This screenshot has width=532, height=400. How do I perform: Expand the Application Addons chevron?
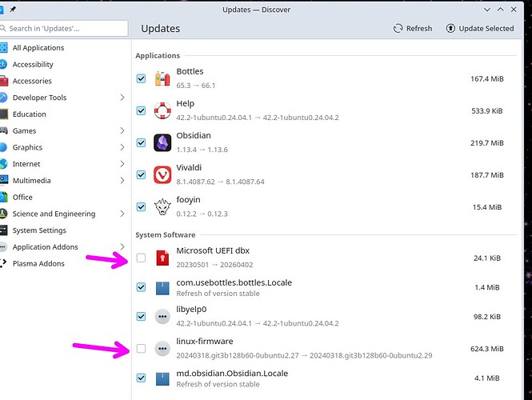[x=122, y=246]
